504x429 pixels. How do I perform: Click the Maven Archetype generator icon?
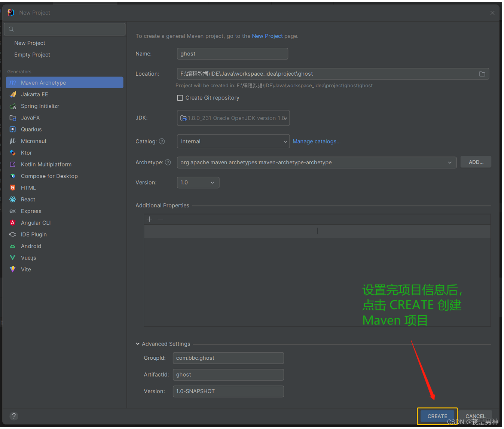pyautogui.click(x=13, y=83)
